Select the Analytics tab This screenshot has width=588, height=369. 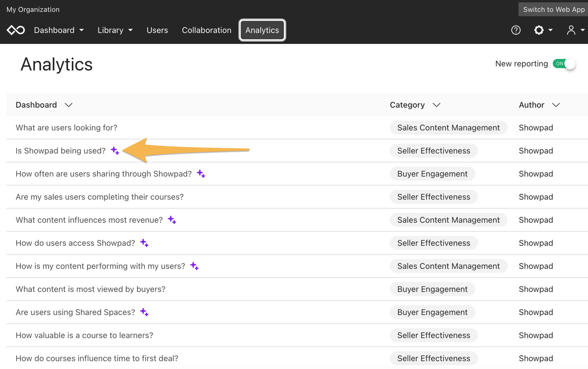point(262,30)
